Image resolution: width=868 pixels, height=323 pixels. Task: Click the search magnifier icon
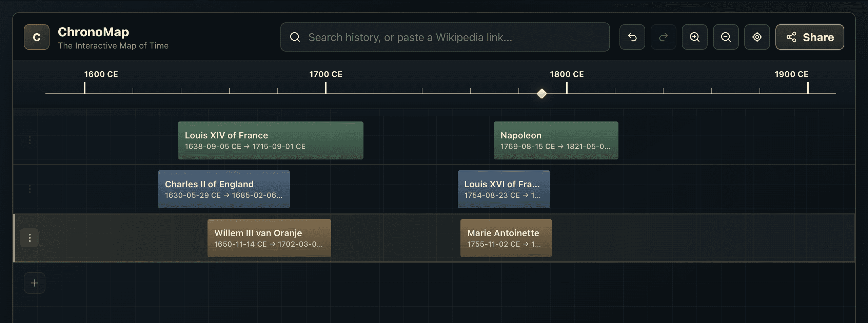[x=295, y=37]
